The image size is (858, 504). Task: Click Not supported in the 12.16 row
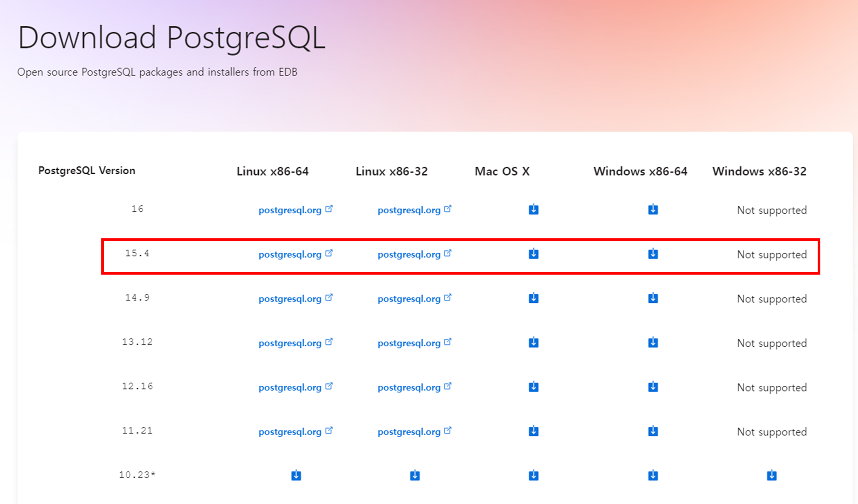(x=771, y=388)
